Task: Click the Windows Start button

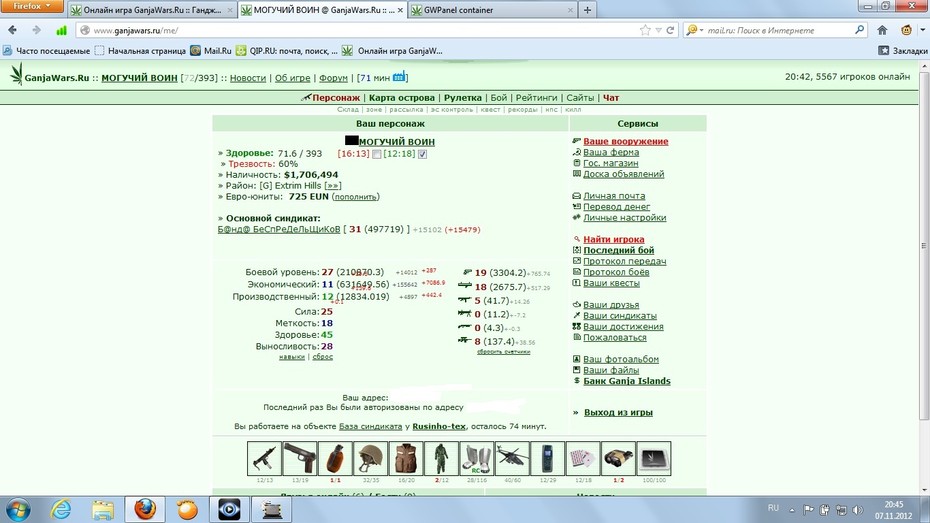Action: coord(17,509)
